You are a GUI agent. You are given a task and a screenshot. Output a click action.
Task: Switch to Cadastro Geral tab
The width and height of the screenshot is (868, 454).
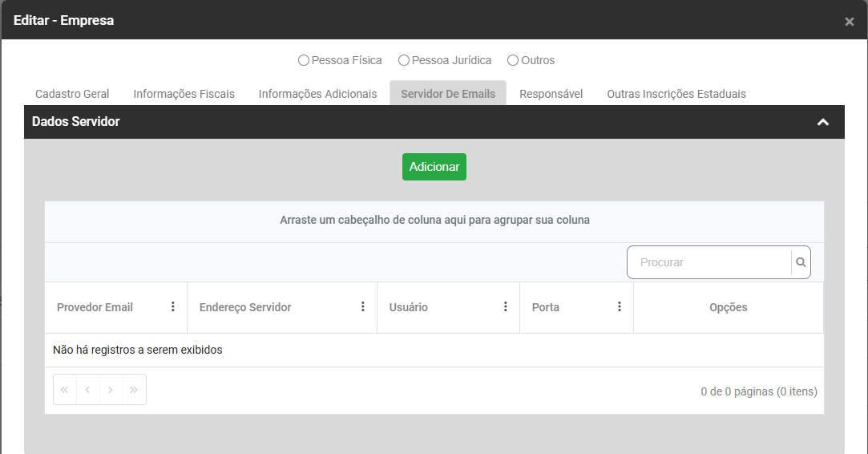(72, 94)
